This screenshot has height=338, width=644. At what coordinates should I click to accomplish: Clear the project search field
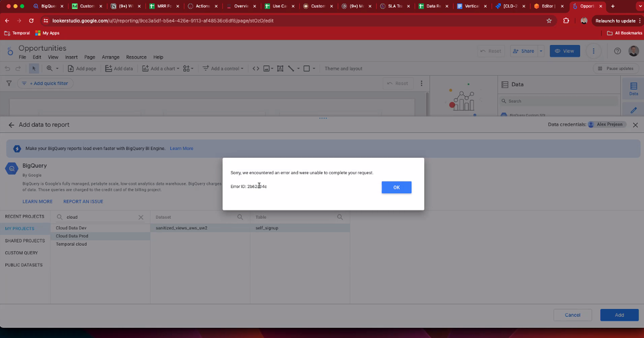[x=141, y=217]
